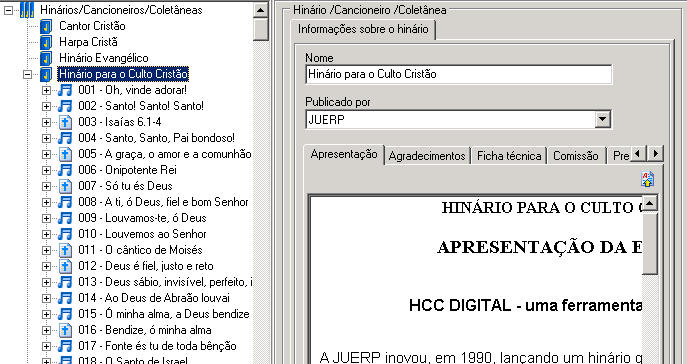Click the Nome input field
687x364 pixels.
point(459,74)
